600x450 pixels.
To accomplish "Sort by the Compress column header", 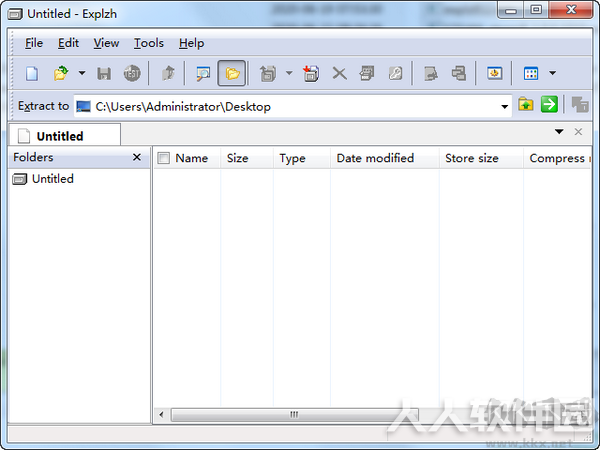I will pos(558,158).
